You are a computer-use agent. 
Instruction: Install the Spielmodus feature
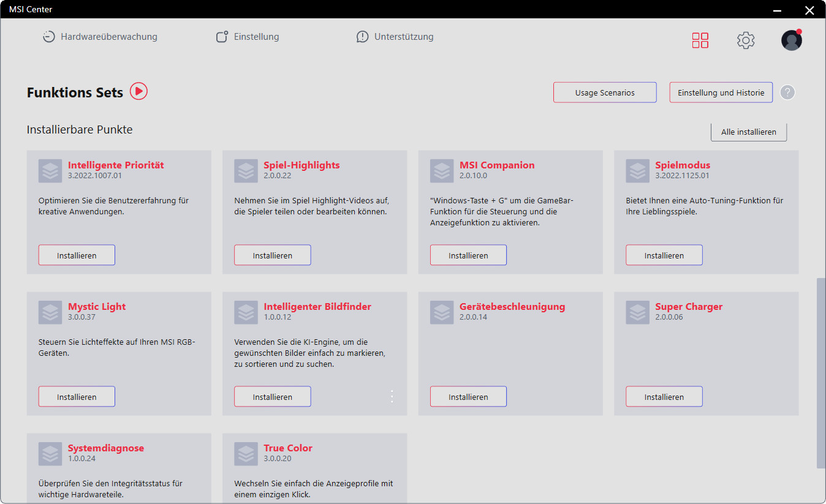tap(664, 255)
